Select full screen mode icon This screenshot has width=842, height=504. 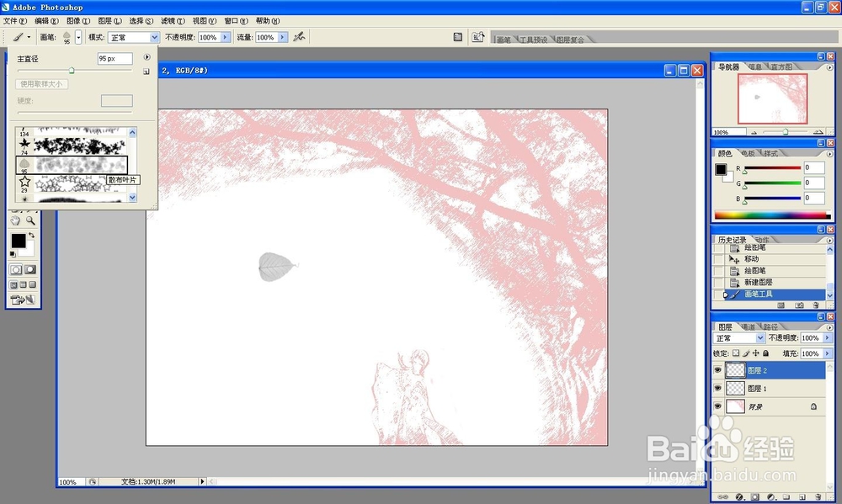[32, 284]
